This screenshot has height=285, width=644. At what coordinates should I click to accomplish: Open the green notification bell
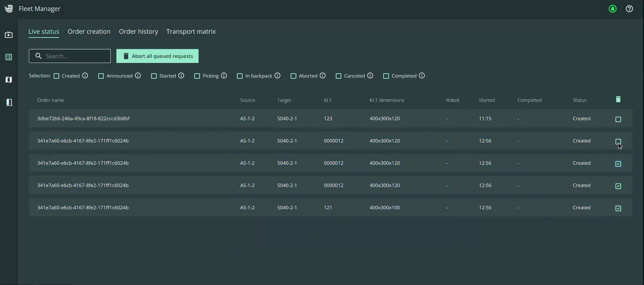tap(612, 9)
